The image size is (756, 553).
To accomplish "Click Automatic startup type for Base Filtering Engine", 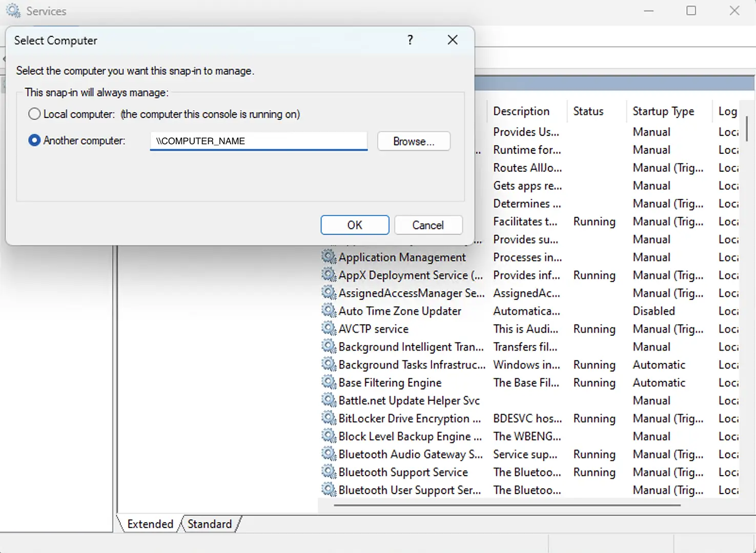I will 659,383.
